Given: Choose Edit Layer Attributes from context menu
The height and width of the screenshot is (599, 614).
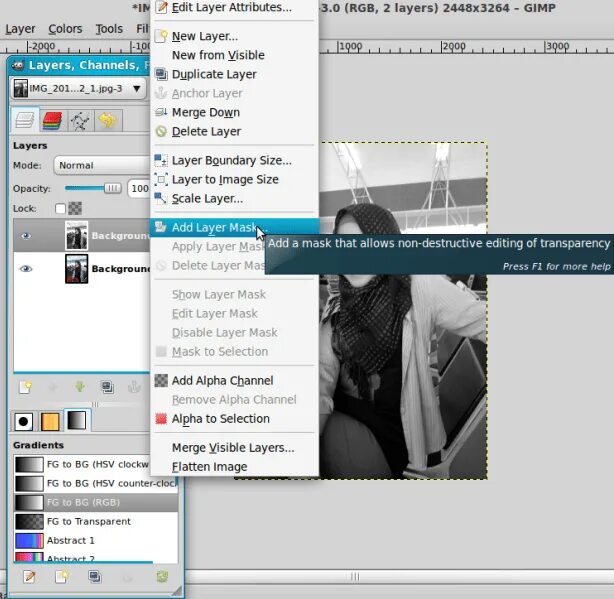Looking at the screenshot, I should pos(234,8).
